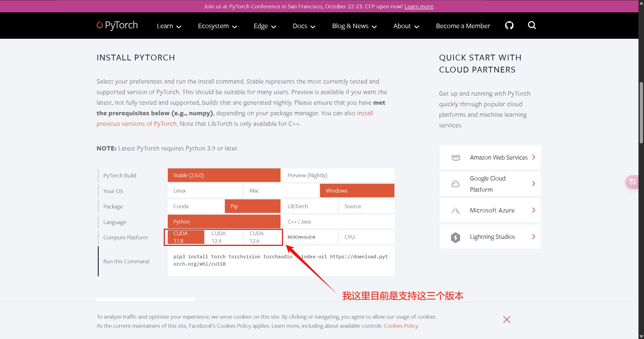Click the Microsoft Azure logo icon
The image size is (644, 339).
click(x=456, y=210)
